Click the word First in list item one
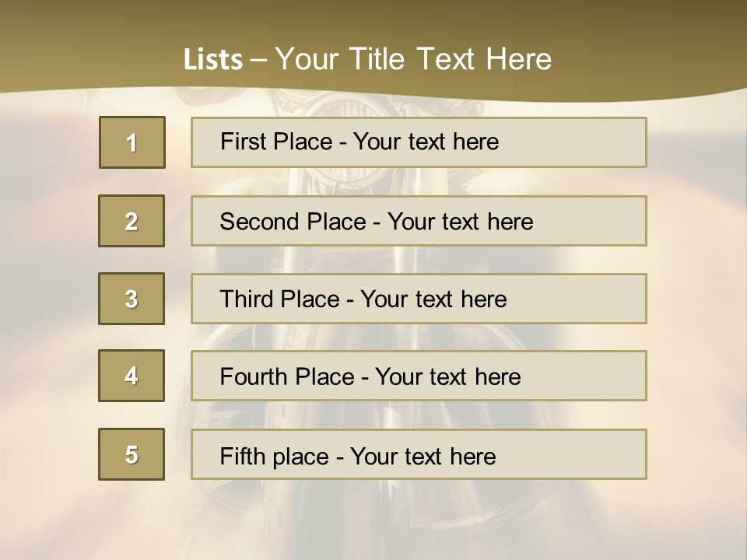The width and height of the screenshot is (747, 560). (x=243, y=142)
